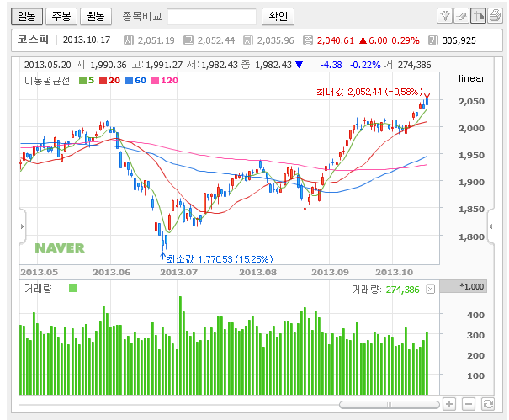
Task: Click the 400 volume axis label
Action: click(x=475, y=315)
